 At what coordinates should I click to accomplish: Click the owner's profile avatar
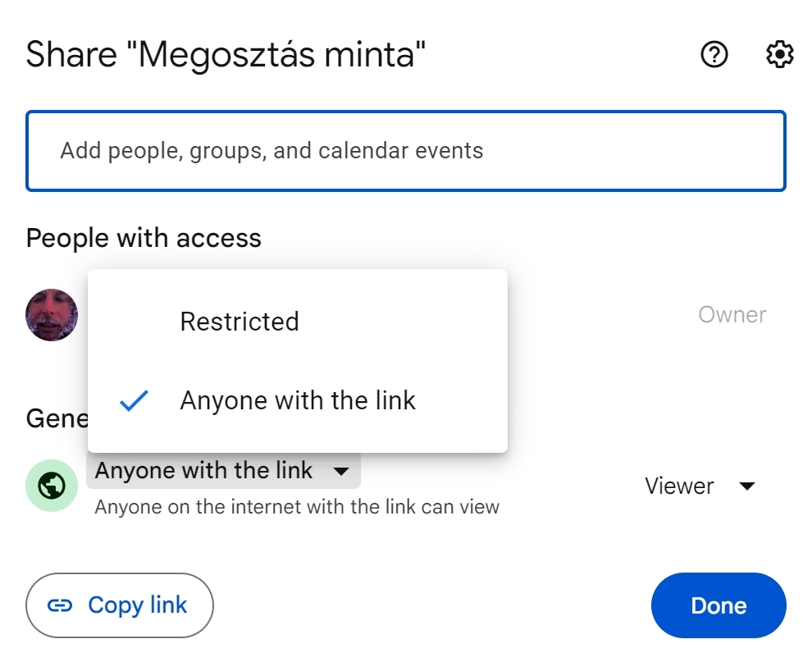[x=52, y=315]
